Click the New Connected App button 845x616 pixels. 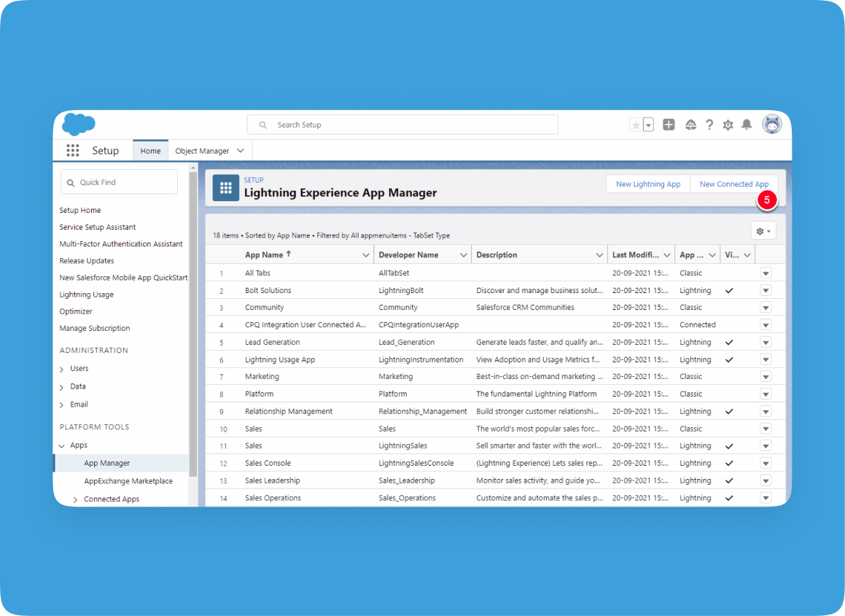tap(733, 184)
